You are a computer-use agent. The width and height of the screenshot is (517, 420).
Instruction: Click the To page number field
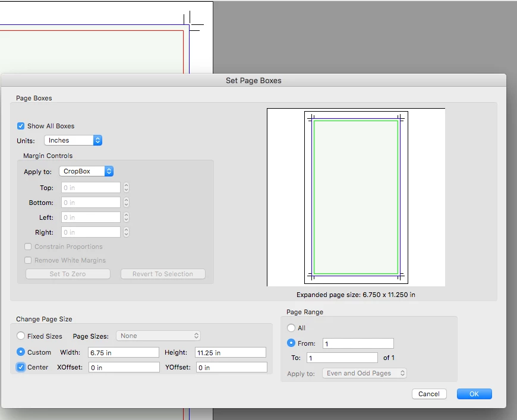coord(342,358)
